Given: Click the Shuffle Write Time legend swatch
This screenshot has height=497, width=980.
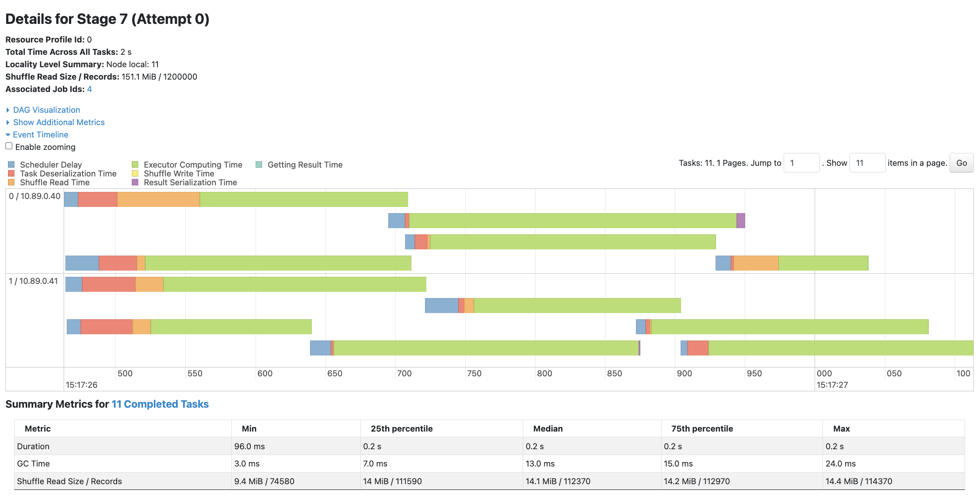Looking at the screenshot, I should [x=135, y=173].
